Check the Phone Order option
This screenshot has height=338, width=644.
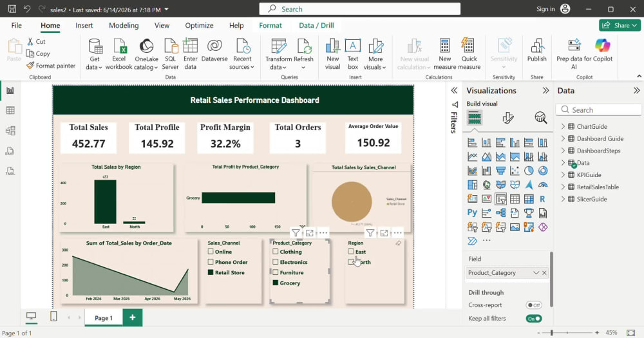tap(211, 262)
